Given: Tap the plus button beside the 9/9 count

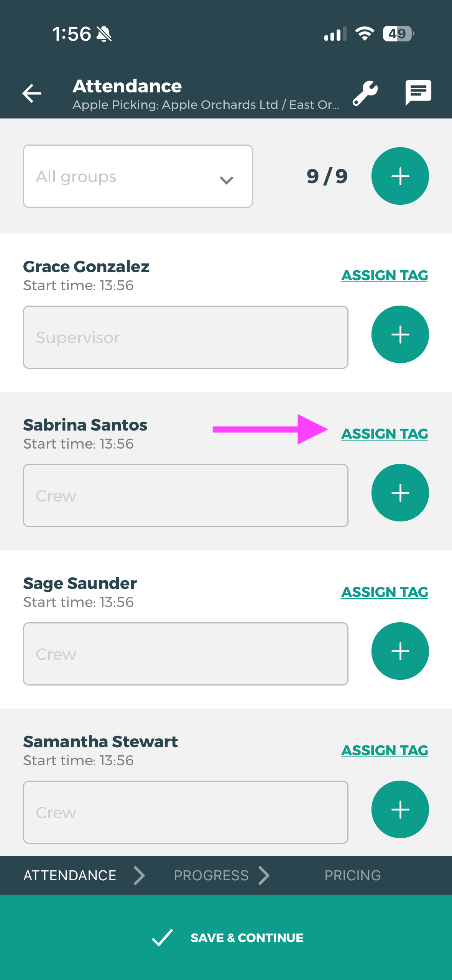Looking at the screenshot, I should [400, 176].
